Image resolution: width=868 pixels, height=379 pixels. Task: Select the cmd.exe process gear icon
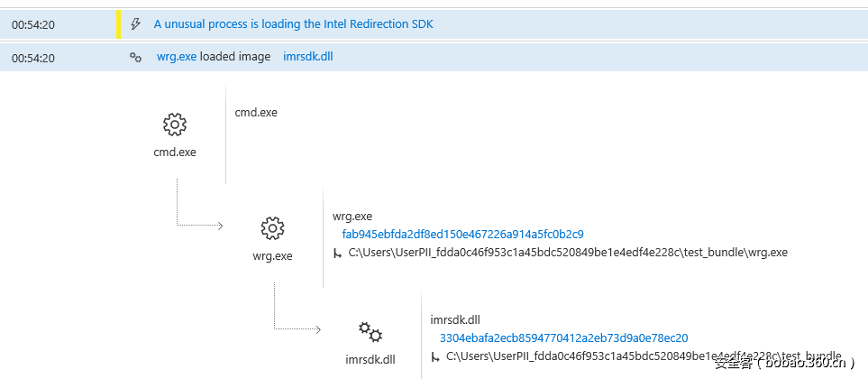[x=175, y=125]
